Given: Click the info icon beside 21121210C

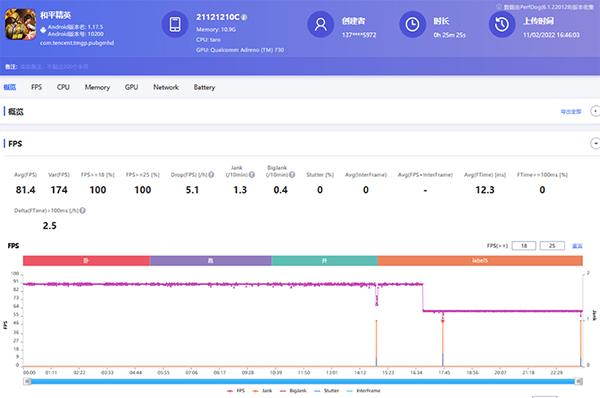Looking at the screenshot, I should [x=244, y=17].
